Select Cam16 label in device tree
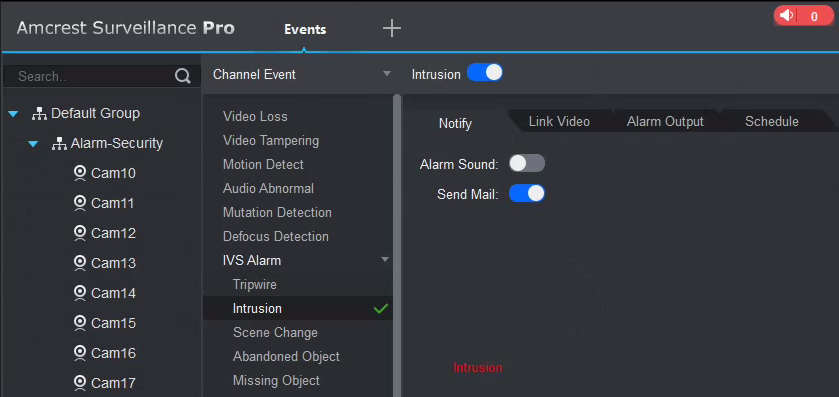Image resolution: width=839 pixels, height=397 pixels. [113, 353]
